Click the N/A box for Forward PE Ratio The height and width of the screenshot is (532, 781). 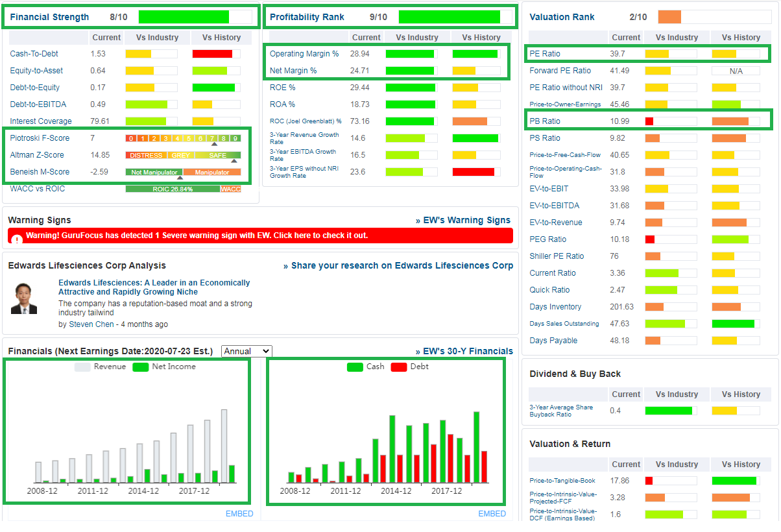click(736, 71)
